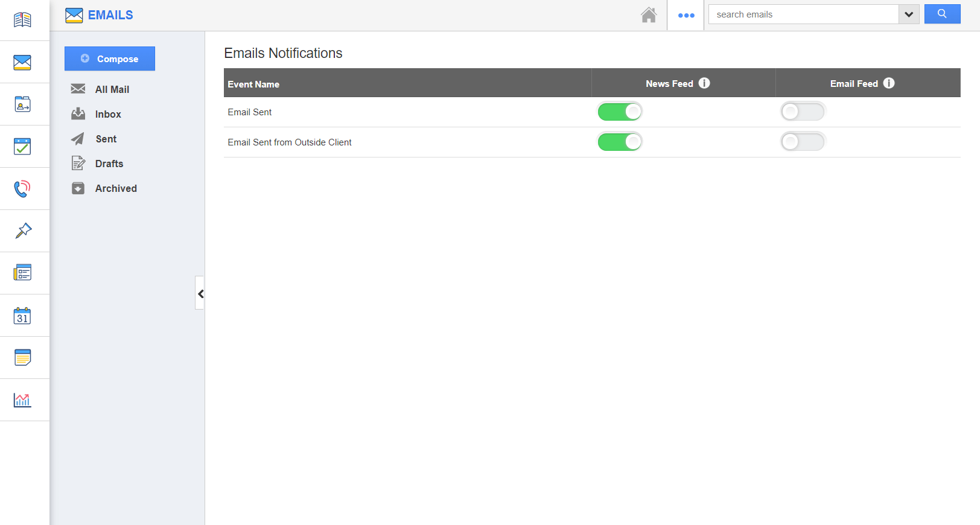This screenshot has width=980, height=525.
Task: Click the magnifier search button
Action: (942, 14)
